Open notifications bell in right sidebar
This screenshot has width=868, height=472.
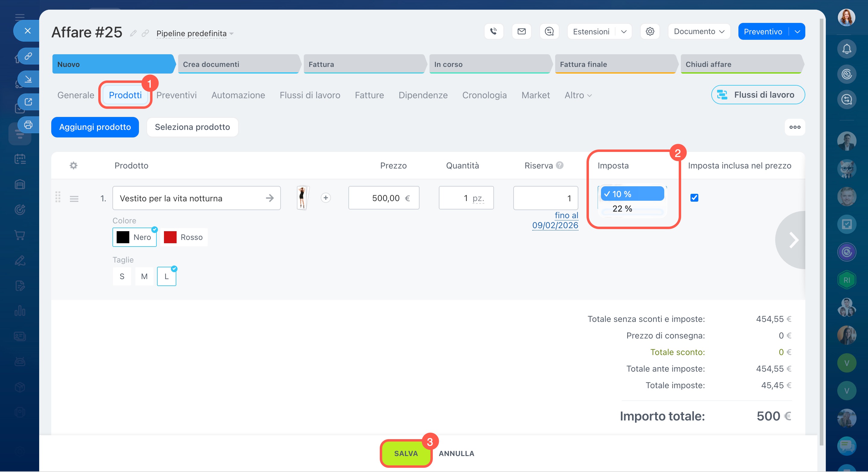pos(846,49)
